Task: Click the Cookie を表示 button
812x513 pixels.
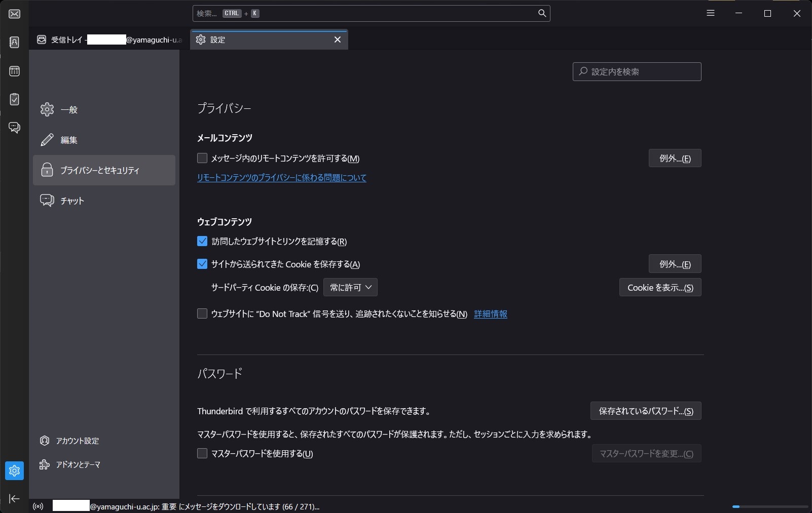Action: (x=660, y=287)
